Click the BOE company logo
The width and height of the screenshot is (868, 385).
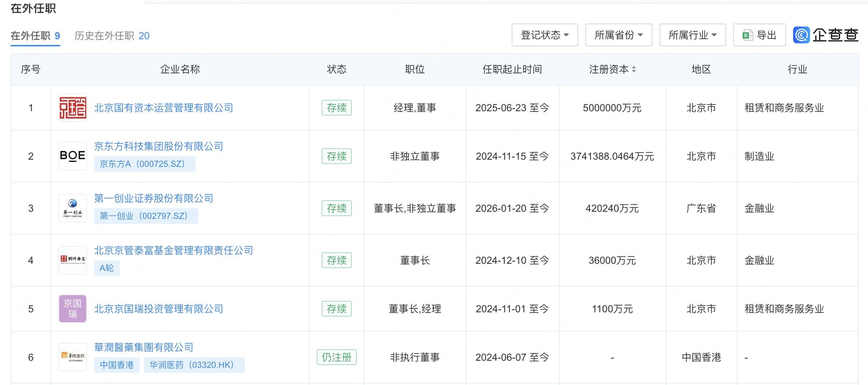pos(73,156)
